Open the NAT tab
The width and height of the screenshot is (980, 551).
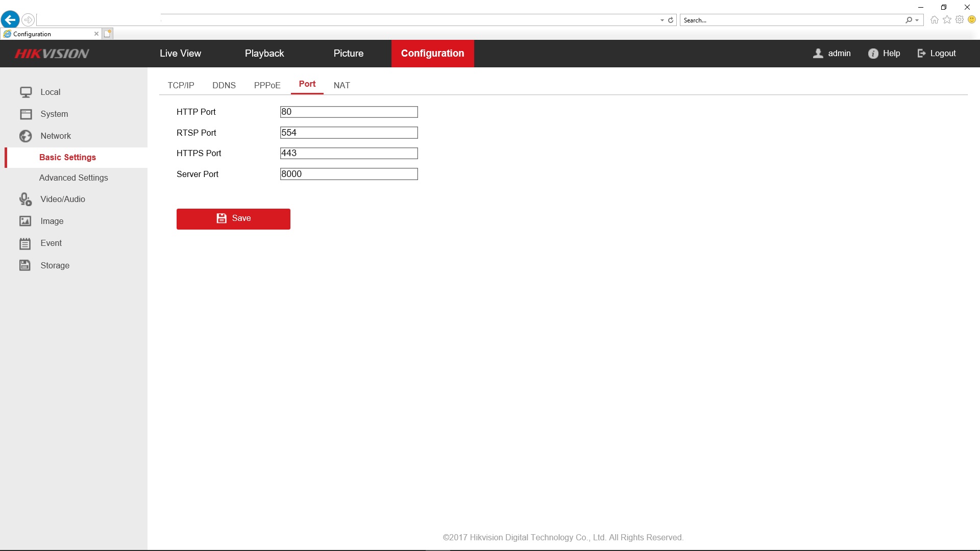pos(341,85)
